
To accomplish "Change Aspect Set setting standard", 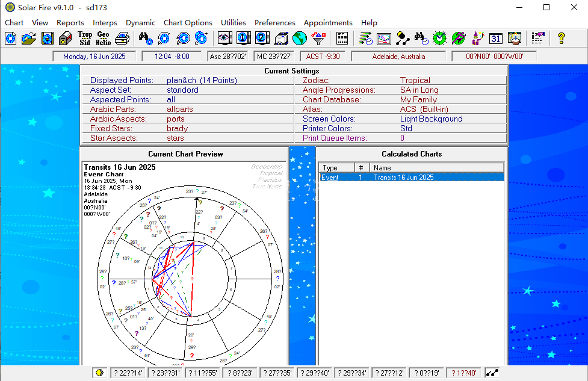I will [182, 90].
